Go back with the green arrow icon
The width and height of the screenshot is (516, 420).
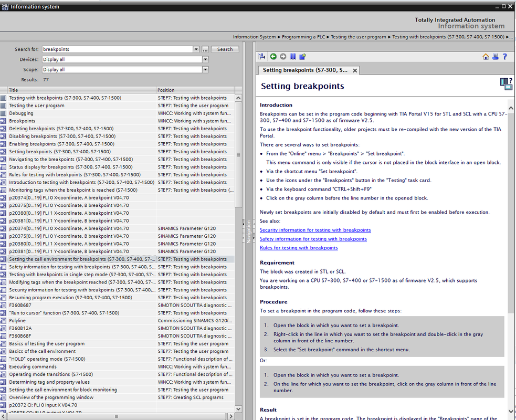click(x=273, y=57)
